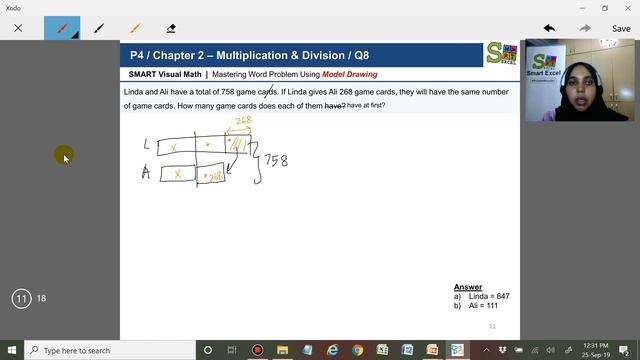Screen dimensions: 640x360
Task: Open PowerPoint from taskbar
Action: (432, 350)
